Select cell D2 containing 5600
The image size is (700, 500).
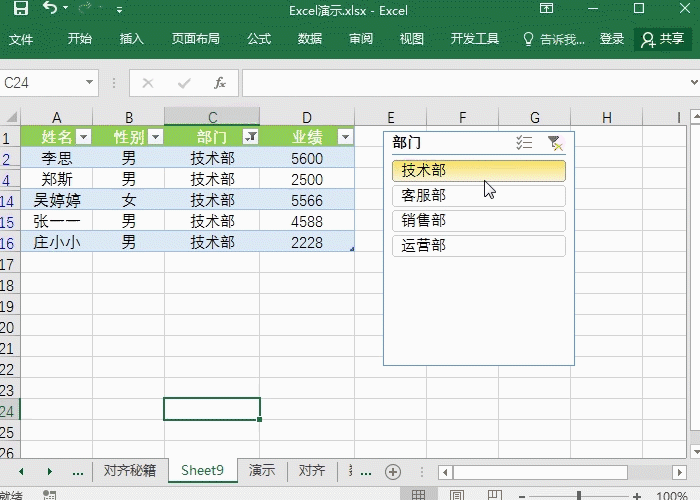pos(307,158)
